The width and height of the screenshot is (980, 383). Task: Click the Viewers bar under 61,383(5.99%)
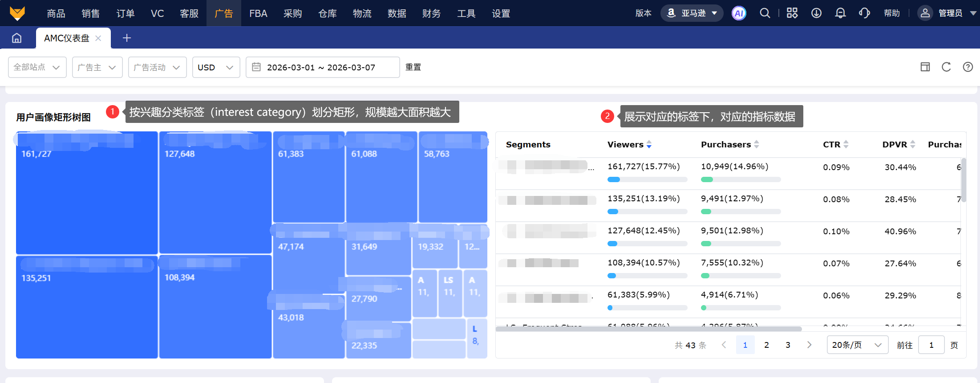(x=648, y=308)
